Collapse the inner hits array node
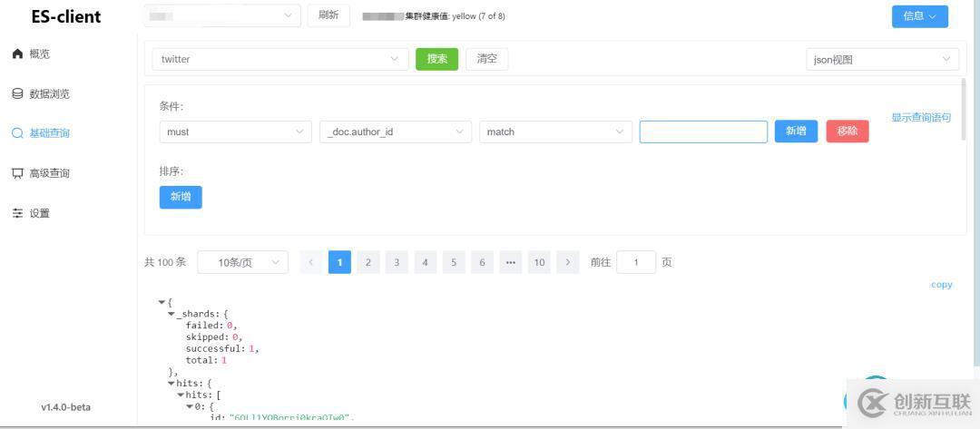This screenshot has width=980, height=429. [x=181, y=395]
